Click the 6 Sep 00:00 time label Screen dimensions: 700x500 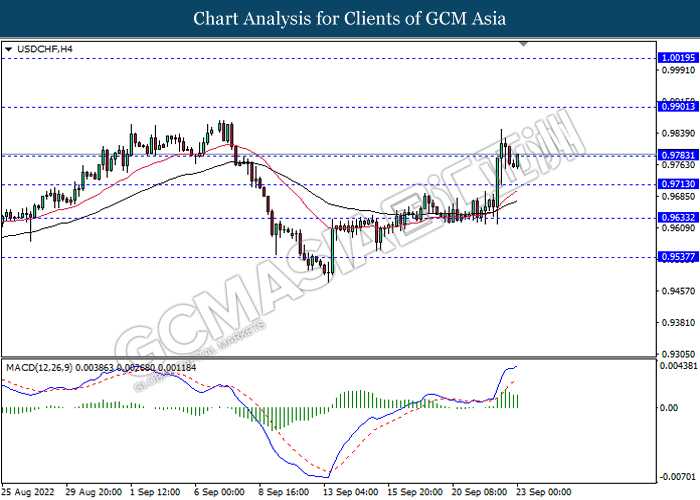[219, 492]
